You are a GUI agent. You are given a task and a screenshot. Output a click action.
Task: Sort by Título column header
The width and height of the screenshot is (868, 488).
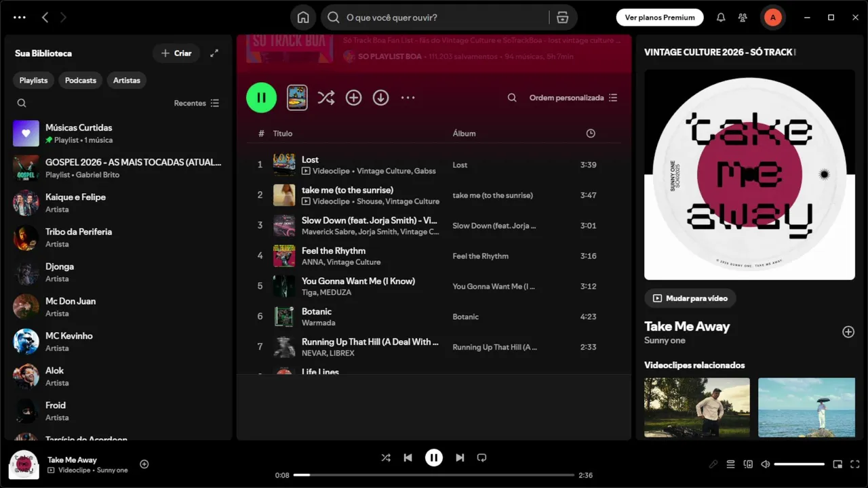[283, 134]
